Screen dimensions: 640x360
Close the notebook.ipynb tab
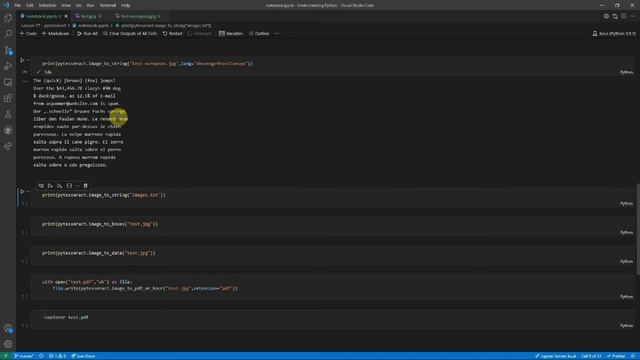coord(66,16)
